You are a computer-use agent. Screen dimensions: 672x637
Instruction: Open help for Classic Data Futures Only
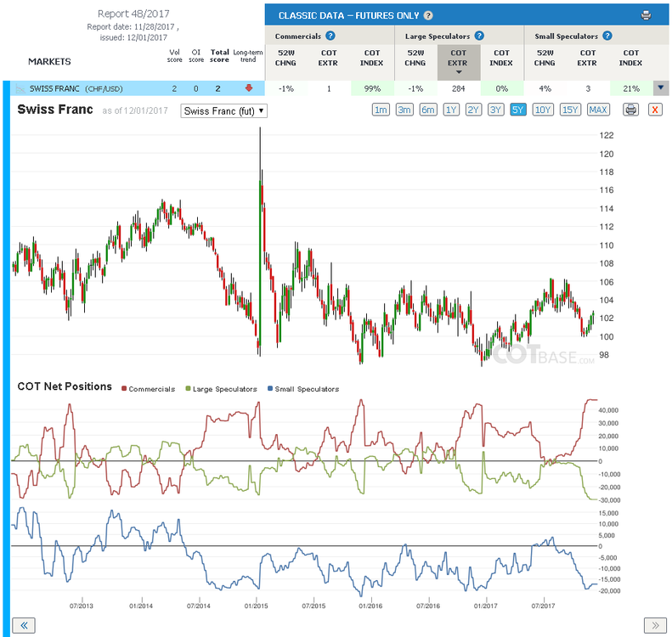[427, 15]
